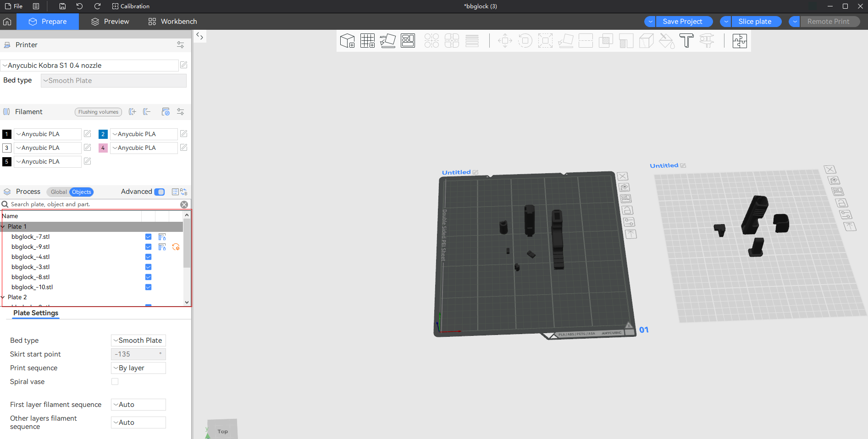Viewport: 868px width, 439px height.
Task: Open filament 1 Anycubic PLA dropdown
Action: (48, 134)
